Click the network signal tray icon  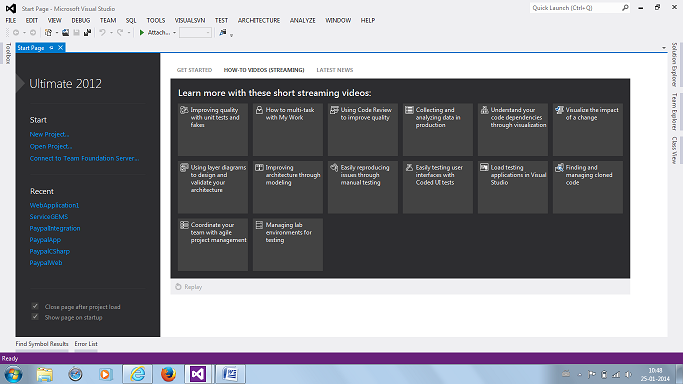click(616, 374)
